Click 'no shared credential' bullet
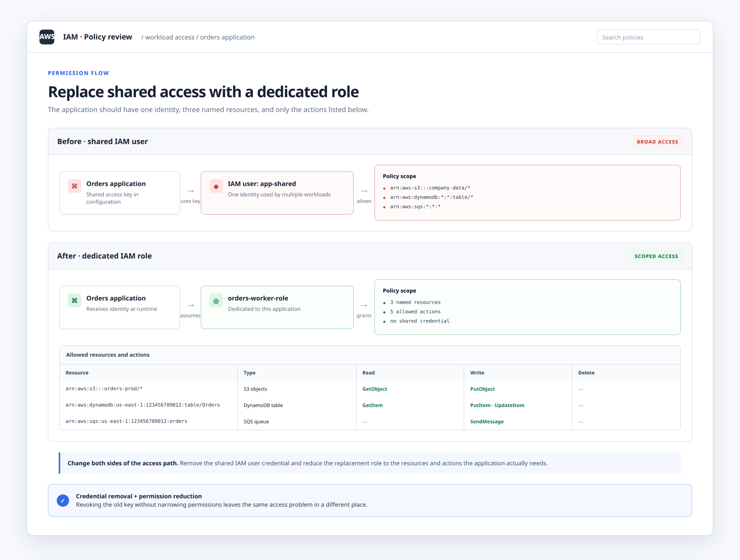Image resolution: width=740 pixels, height=560 pixels. [419, 321]
